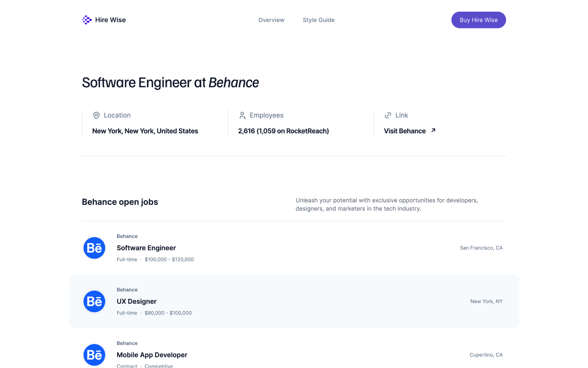Screen dimensions: 588x368
Task: Click the 'Location' label text
Action: 117,115
